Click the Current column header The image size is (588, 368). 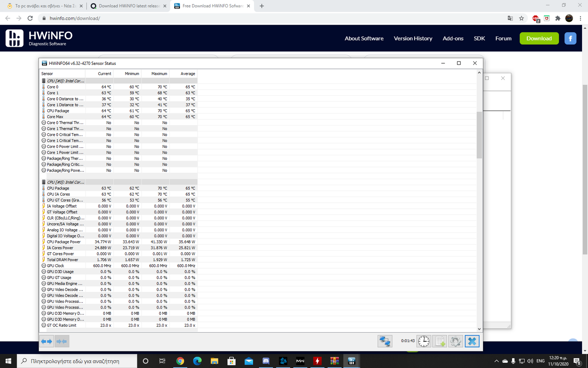pos(99,74)
